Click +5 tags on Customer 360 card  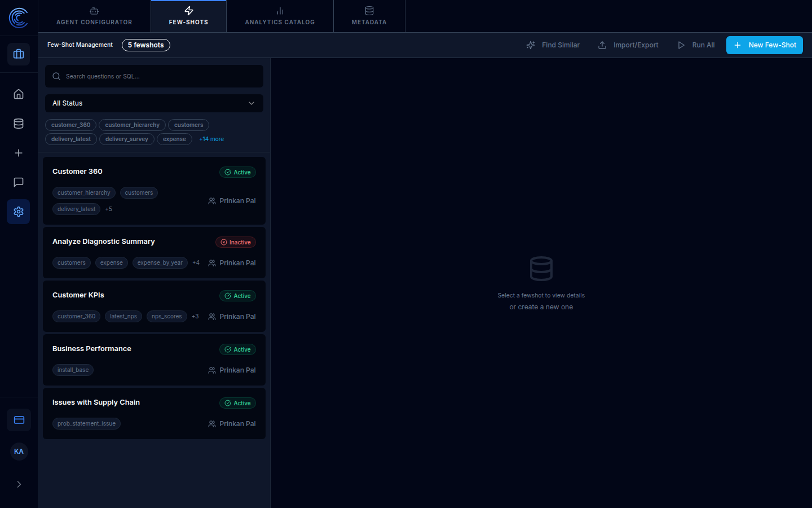coord(109,209)
